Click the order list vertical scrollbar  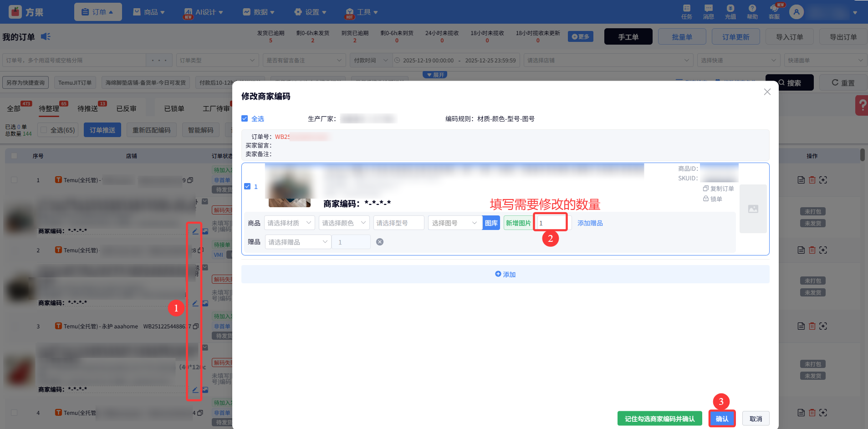click(862, 155)
